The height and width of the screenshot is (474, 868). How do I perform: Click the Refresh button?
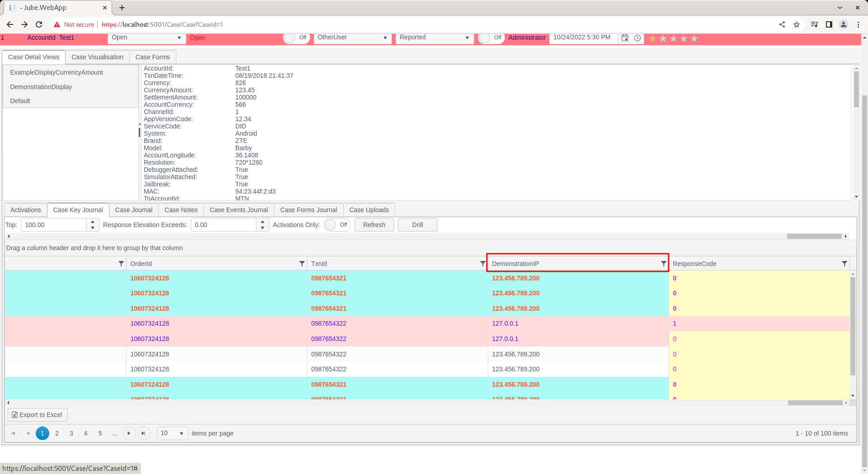[x=374, y=225]
